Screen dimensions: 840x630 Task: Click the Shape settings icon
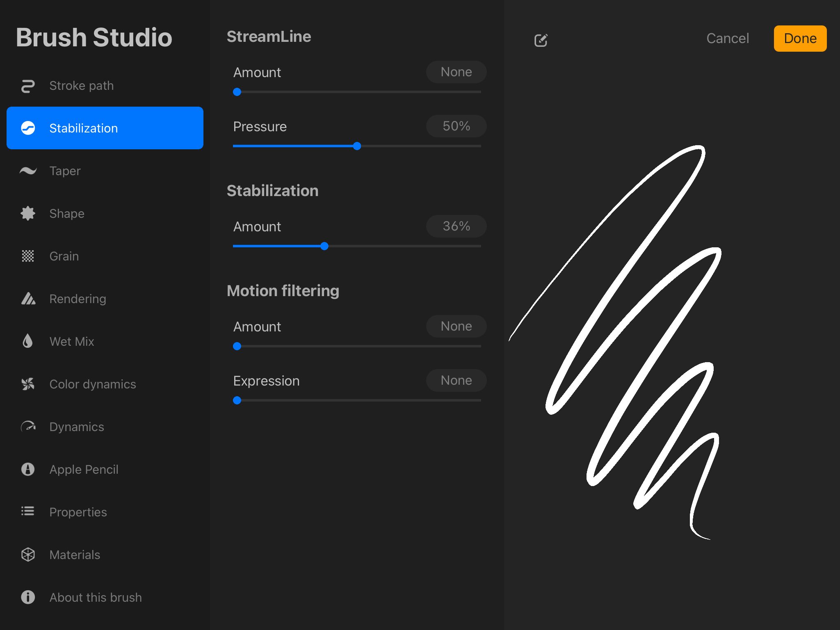pyautogui.click(x=28, y=213)
